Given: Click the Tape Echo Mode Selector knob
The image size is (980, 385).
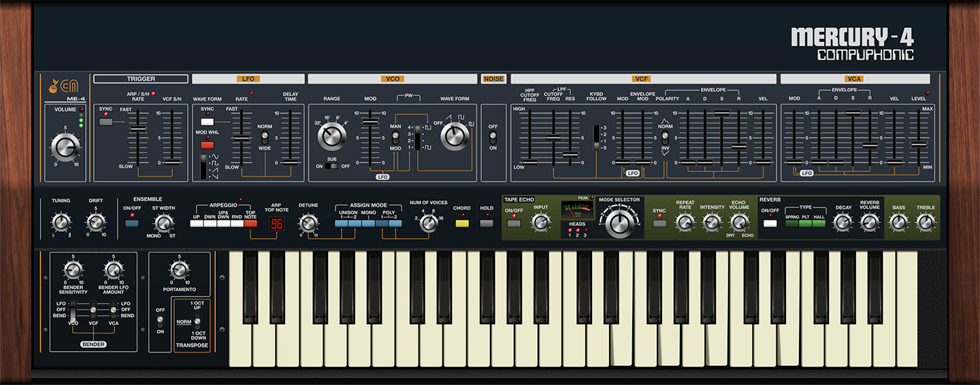Looking at the screenshot, I should (619, 224).
